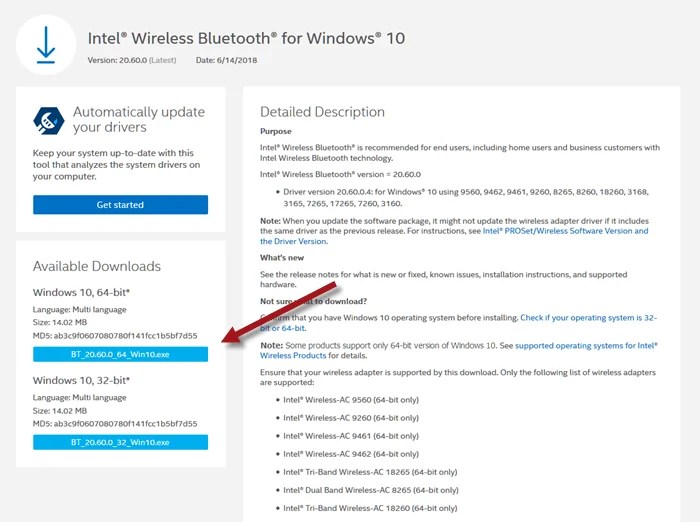Click 'Intel Tri-Band Wireless-AC 18260' item
Viewport: 700px width, 522px height.
pos(370,508)
